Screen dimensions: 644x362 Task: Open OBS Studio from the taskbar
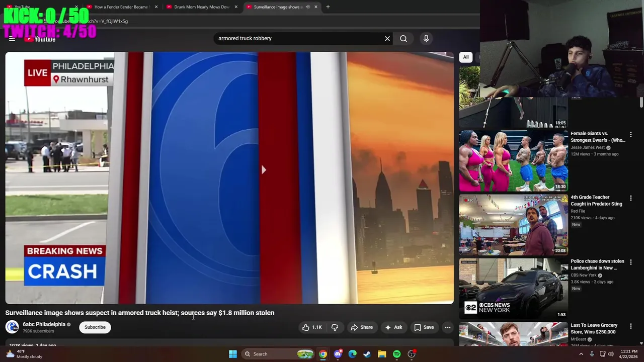[x=412, y=354]
